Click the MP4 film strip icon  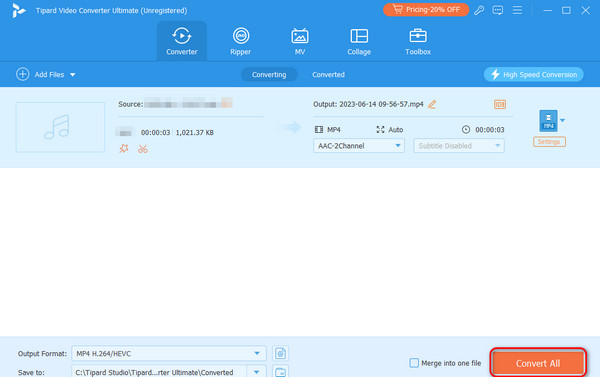(319, 130)
